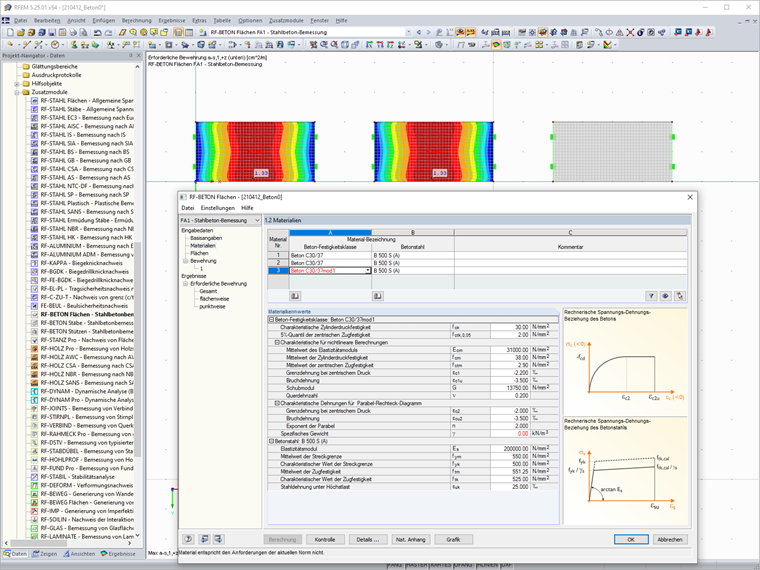Select Basisangaben in the dialog tree
The width and height of the screenshot is (760, 570).
pos(206,238)
